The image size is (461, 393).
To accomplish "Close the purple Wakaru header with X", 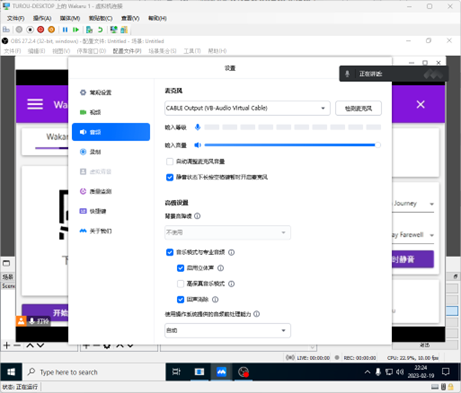I will point(421,104).
